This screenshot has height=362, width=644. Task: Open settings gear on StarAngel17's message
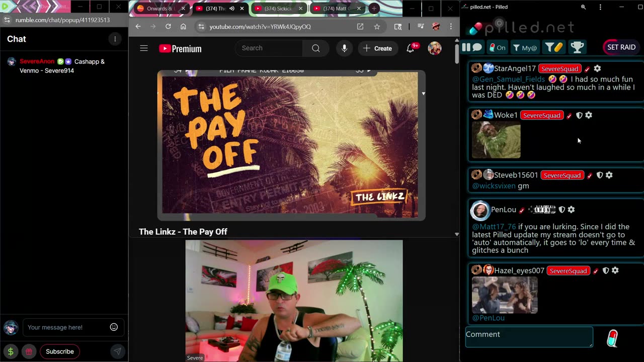click(x=597, y=68)
